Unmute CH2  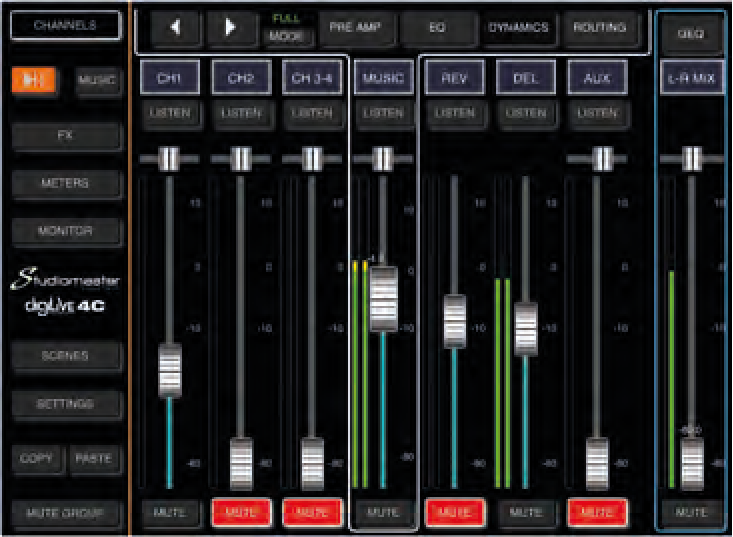241,513
